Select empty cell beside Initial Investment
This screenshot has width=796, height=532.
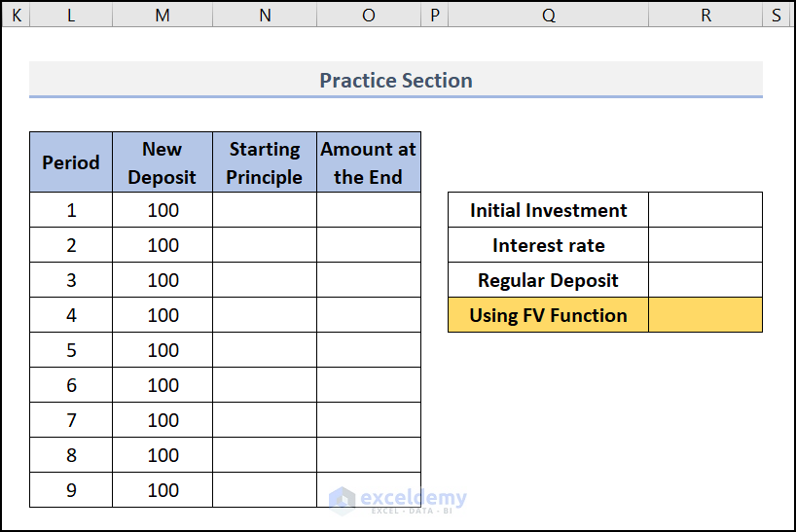[706, 210]
